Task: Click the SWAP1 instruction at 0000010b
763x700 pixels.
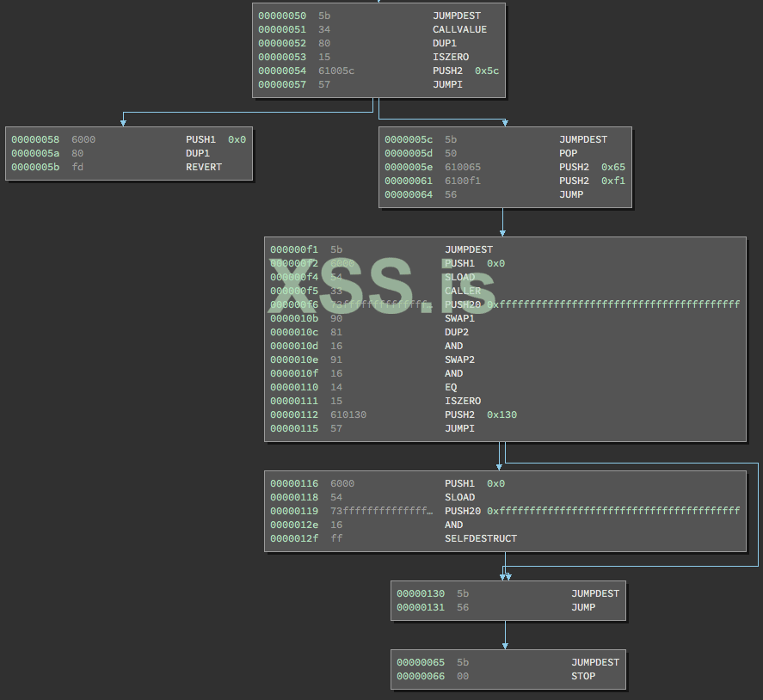Action: [x=459, y=318]
